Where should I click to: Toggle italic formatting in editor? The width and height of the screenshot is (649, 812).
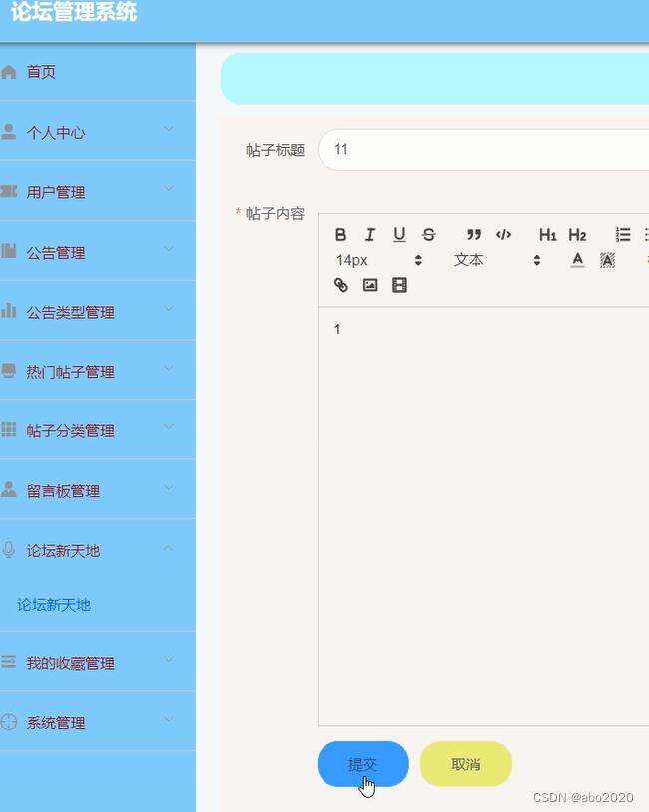[x=370, y=235]
